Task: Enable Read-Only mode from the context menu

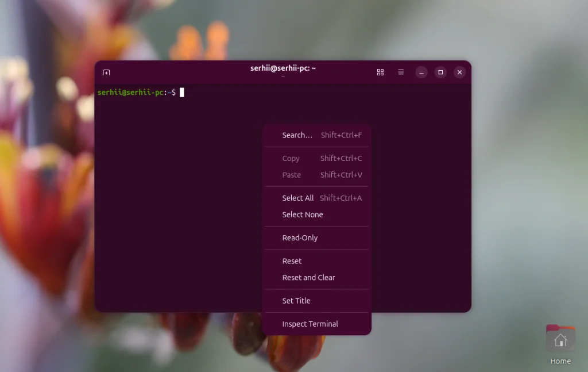Action: pos(300,237)
